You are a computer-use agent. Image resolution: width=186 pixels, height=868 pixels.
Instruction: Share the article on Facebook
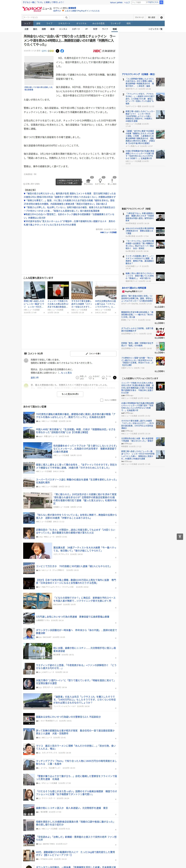tap(62, 51)
